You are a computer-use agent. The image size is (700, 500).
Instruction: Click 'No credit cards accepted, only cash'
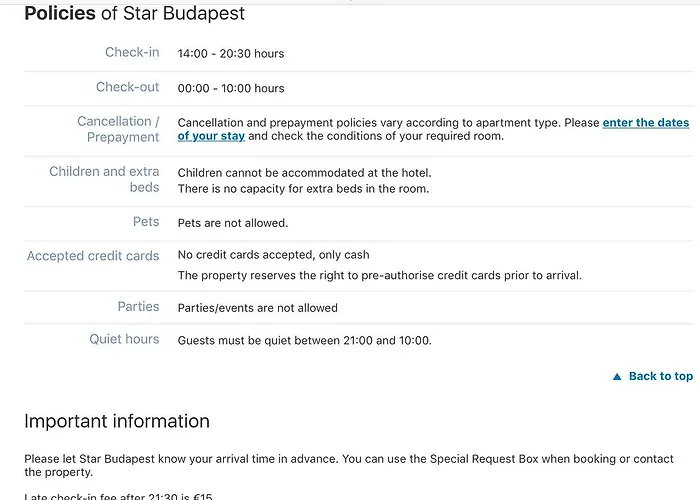pos(274,255)
